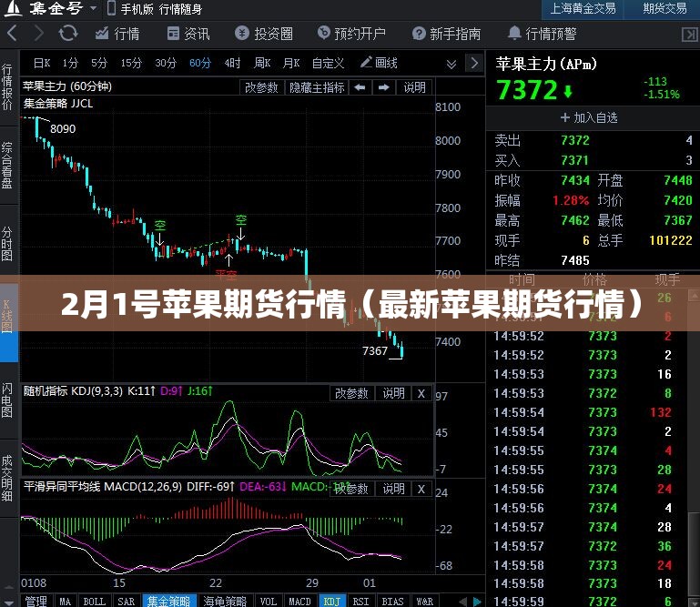Viewport: 700px width, 607px height.
Task: Expand more periods with double chevron
Action: point(451,65)
